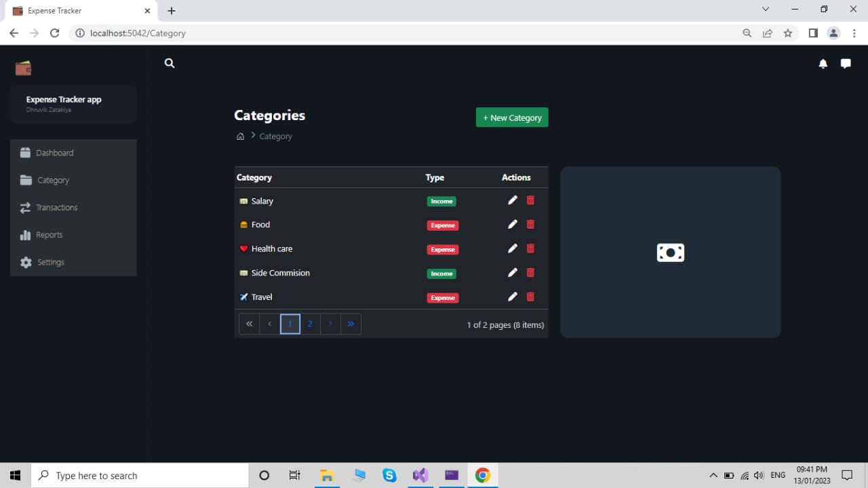
Task: Open the Transactions section in sidebar
Action: click(56, 207)
